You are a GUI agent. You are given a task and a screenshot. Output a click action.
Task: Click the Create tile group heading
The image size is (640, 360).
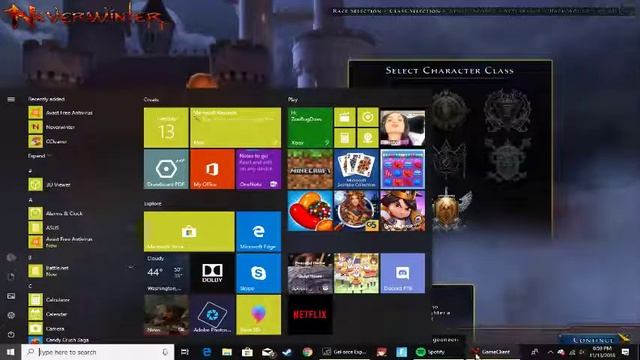[151, 100]
